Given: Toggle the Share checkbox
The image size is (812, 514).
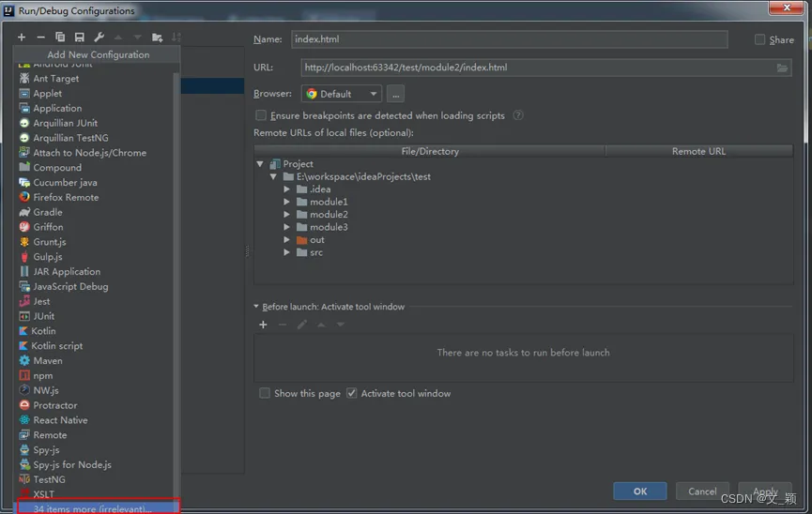Looking at the screenshot, I should (759, 39).
